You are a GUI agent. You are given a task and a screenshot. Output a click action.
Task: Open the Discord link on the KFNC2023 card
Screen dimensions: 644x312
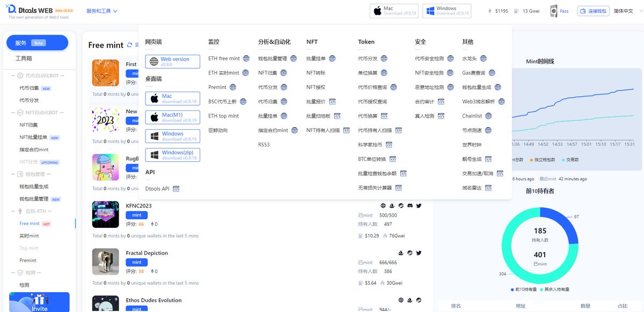pyautogui.click(x=409, y=205)
